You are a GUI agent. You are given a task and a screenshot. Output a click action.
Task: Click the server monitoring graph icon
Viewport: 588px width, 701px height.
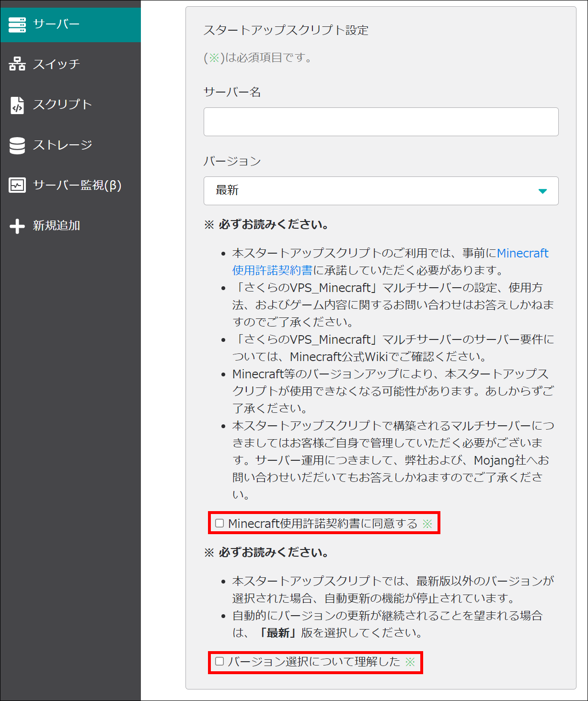point(17,185)
